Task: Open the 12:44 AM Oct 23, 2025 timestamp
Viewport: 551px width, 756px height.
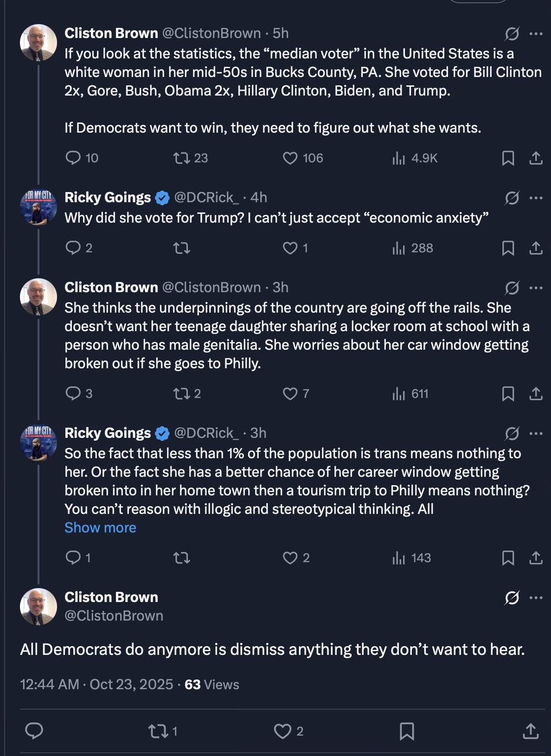Action: [96, 685]
